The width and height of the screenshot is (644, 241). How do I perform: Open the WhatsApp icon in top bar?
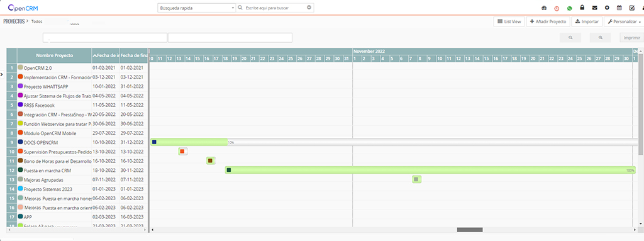[569, 8]
